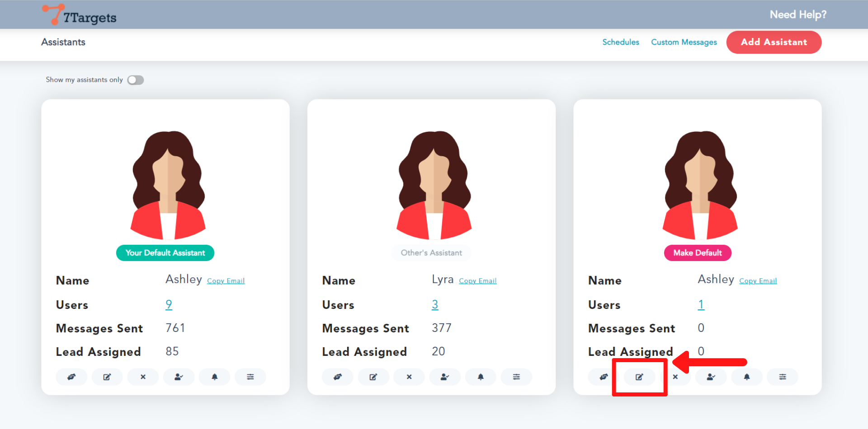The image size is (868, 429).
Task: Open the Schedules page
Action: (x=620, y=42)
